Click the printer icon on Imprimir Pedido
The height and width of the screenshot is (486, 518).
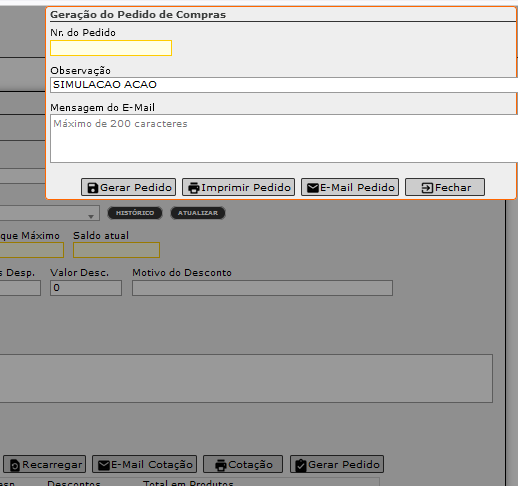194,188
